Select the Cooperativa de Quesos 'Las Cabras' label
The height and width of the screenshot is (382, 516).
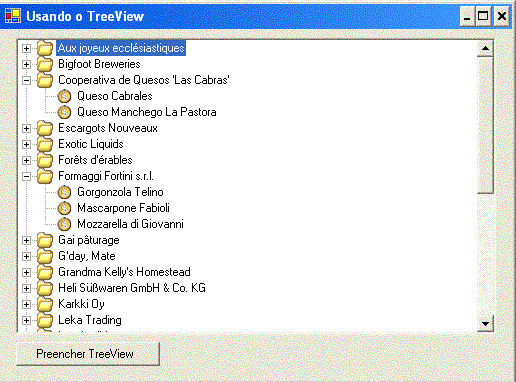coord(144,80)
